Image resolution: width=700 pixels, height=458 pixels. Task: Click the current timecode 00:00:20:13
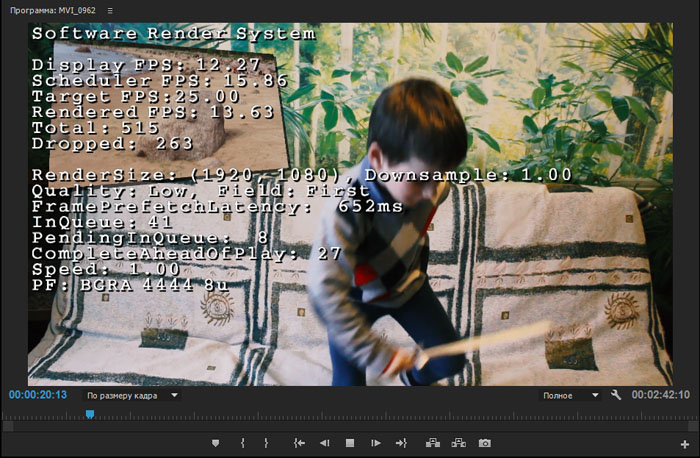click(38, 395)
